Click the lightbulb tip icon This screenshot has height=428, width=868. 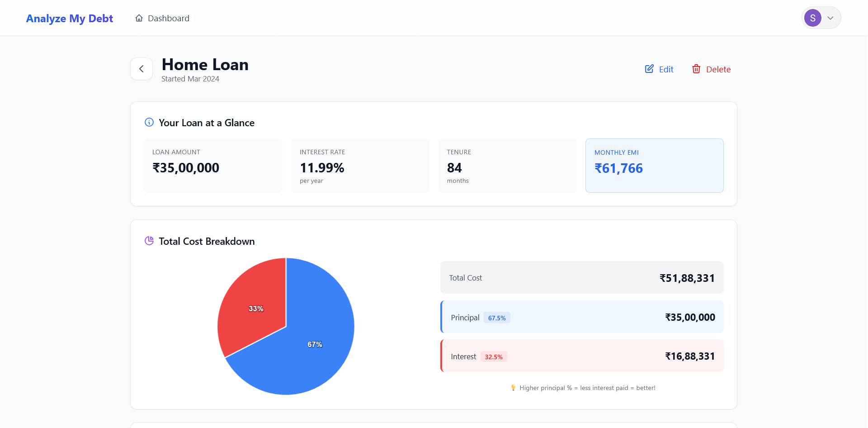513,388
